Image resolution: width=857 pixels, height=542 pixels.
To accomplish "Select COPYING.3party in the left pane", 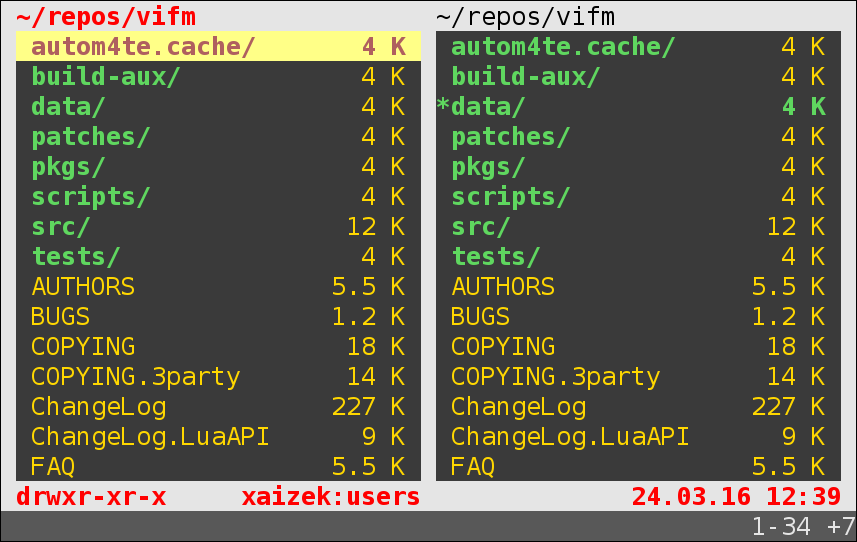I will [218, 377].
